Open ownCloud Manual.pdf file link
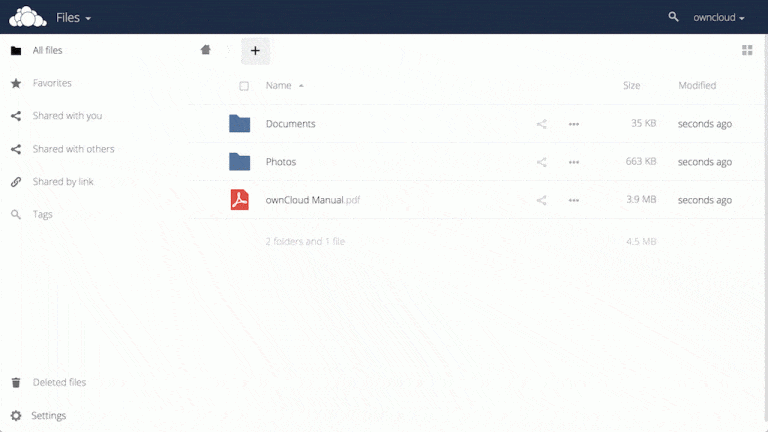The width and height of the screenshot is (768, 432). click(x=312, y=200)
